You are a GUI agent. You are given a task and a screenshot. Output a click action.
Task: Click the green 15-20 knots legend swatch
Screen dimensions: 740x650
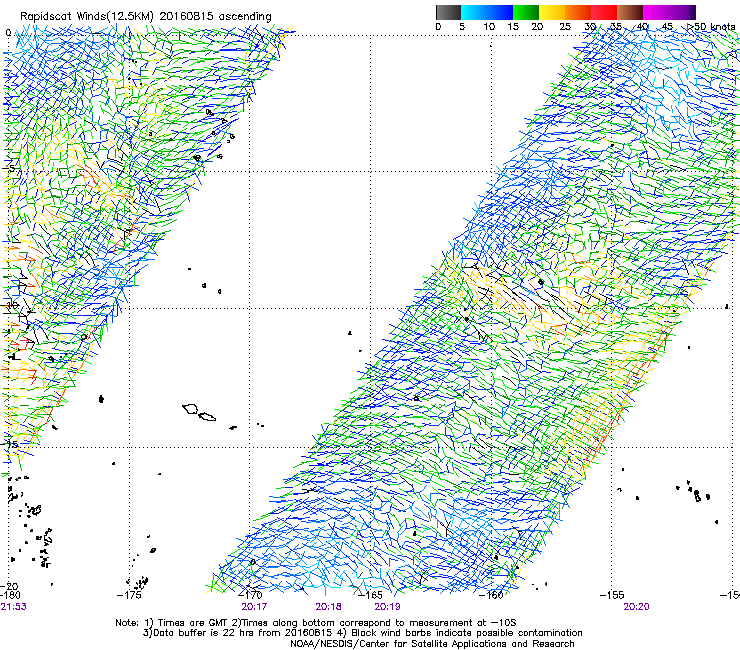[526, 12]
